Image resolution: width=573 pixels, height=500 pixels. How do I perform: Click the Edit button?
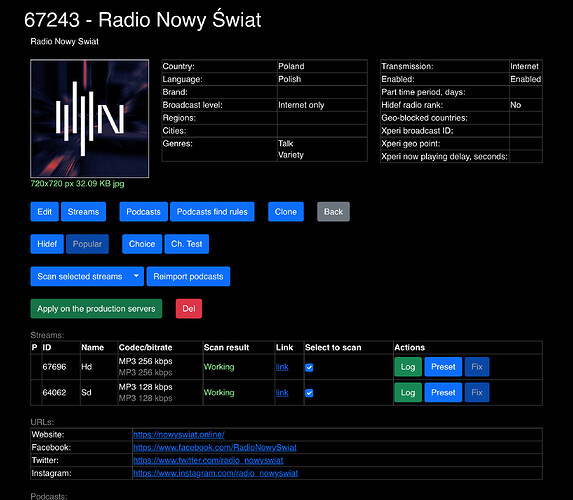click(x=45, y=212)
